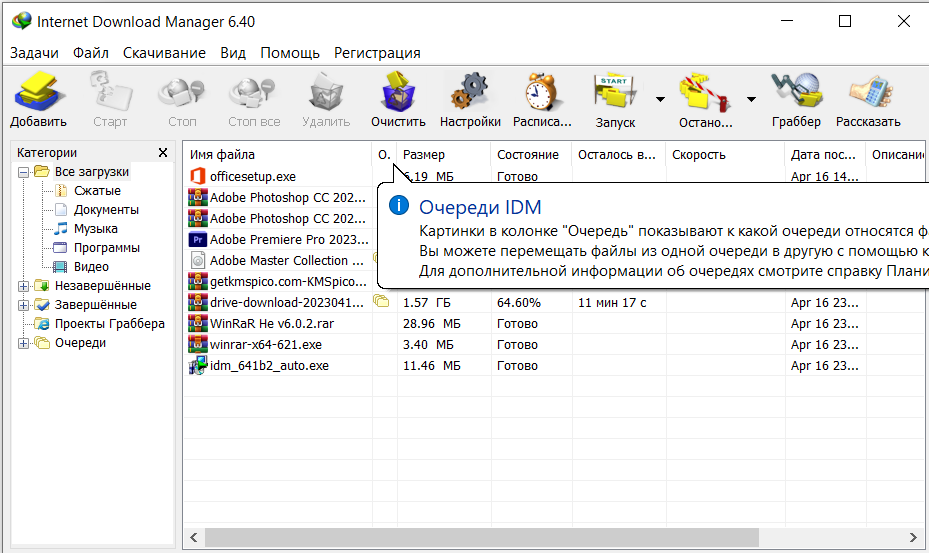Click the scroll right arrow
The height and width of the screenshot is (553, 929).
tap(913, 538)
